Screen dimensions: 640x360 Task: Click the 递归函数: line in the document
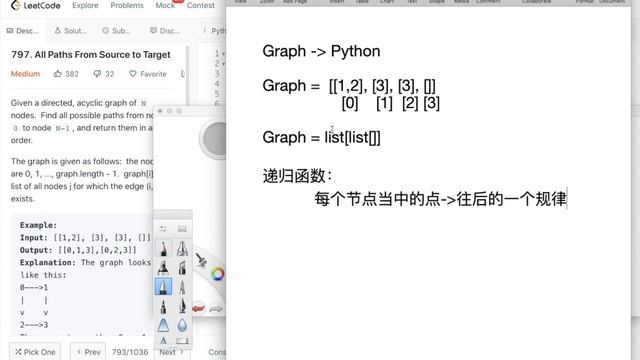(298, 176)
